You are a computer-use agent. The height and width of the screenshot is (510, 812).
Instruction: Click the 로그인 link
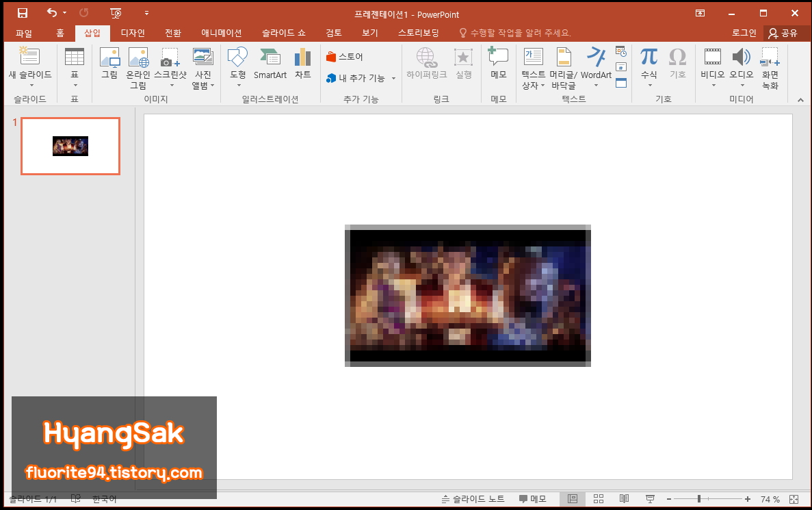744,33
